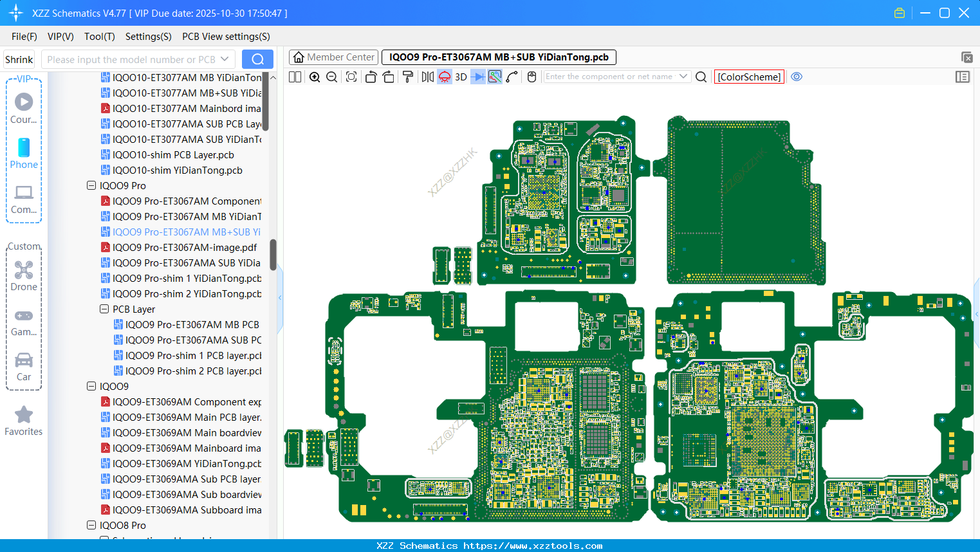
Task: Click the zoom in magnifier icon
Action: click(315, 77)
